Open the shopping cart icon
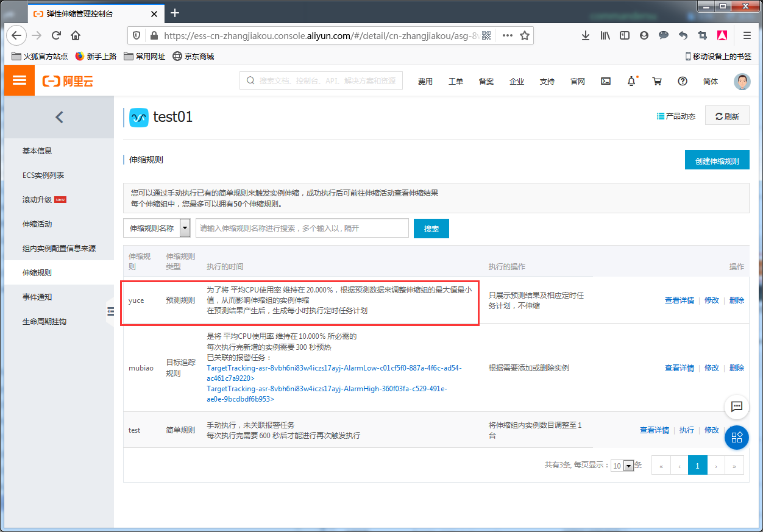The image size is (763, 532). [657, 81]
